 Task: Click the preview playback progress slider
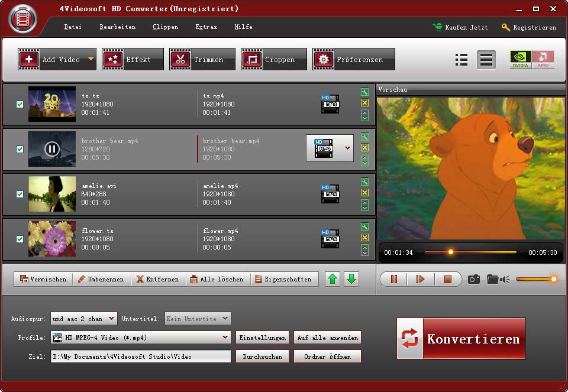[470, 252]
